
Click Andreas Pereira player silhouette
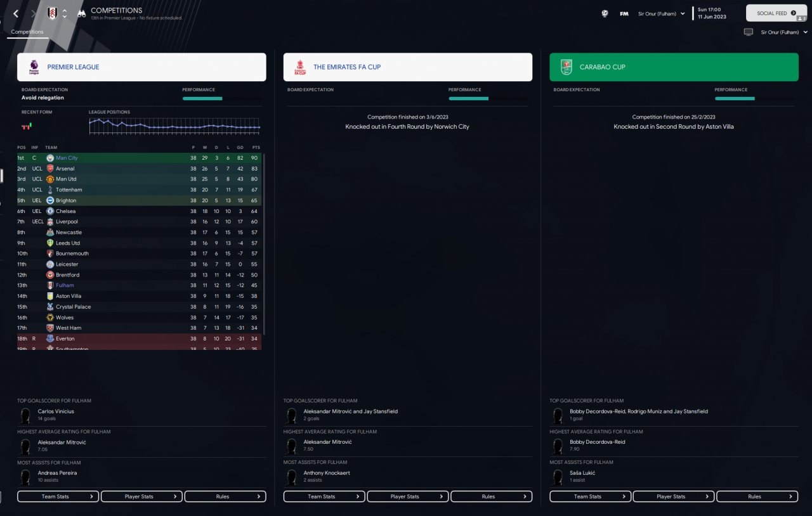pyautogui.click(x=25, y=477)
